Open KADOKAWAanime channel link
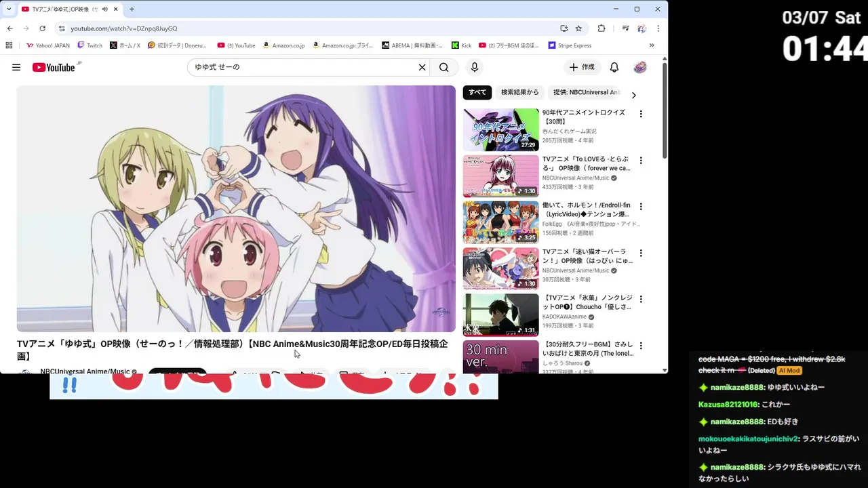The width and height of the screenshot is (868, 488). tap(564, 317)
